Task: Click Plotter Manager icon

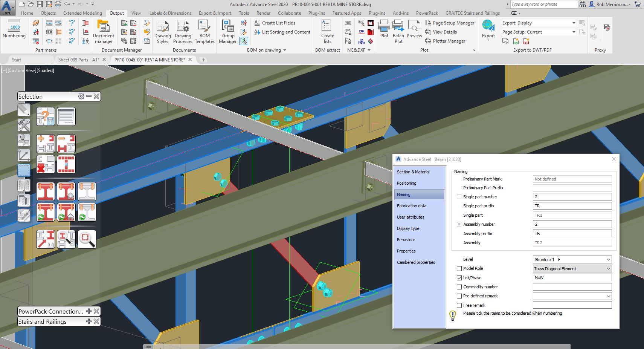Action: pos(428,41)
